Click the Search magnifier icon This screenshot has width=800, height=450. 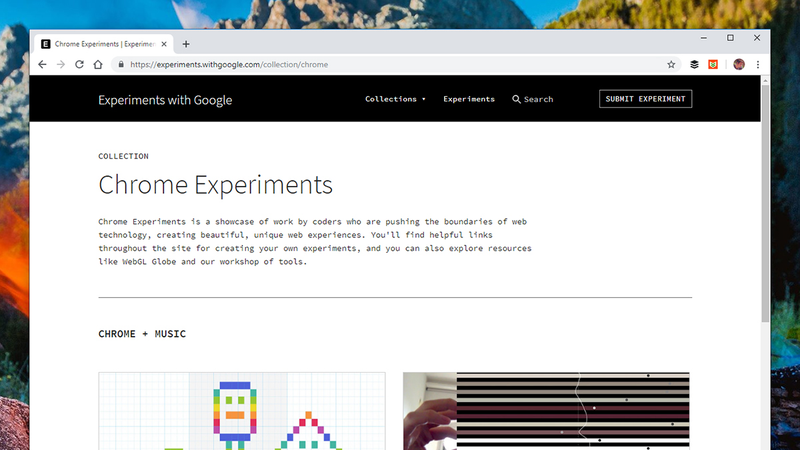(x=516, y=99)
